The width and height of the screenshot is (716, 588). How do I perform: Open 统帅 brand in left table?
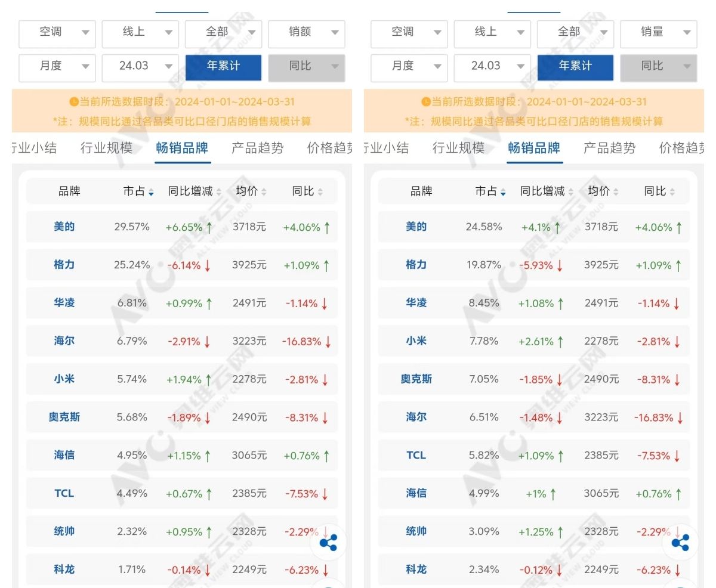click(x=64, y=531)
